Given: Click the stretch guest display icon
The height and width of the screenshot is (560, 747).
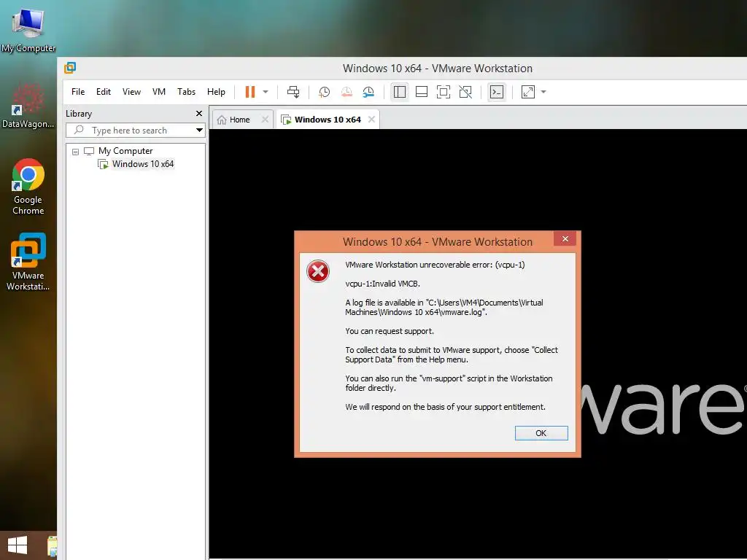Looking at the screenshot, I should [528, 92].
